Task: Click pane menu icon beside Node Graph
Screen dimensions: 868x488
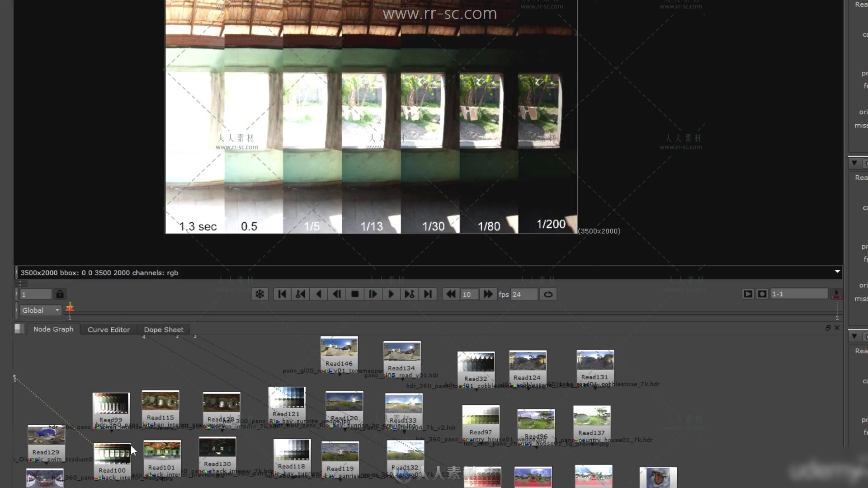Action: point(19,328)
